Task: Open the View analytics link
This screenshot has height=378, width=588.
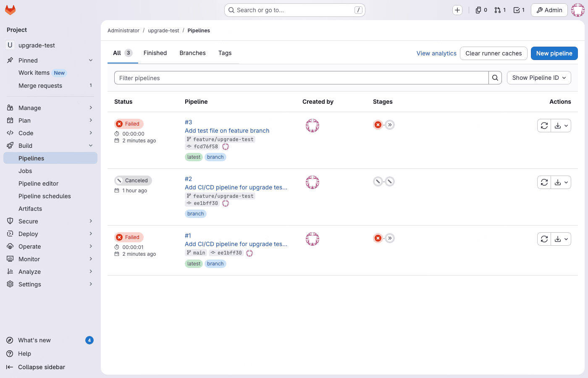Action: [x=436, y=53]
